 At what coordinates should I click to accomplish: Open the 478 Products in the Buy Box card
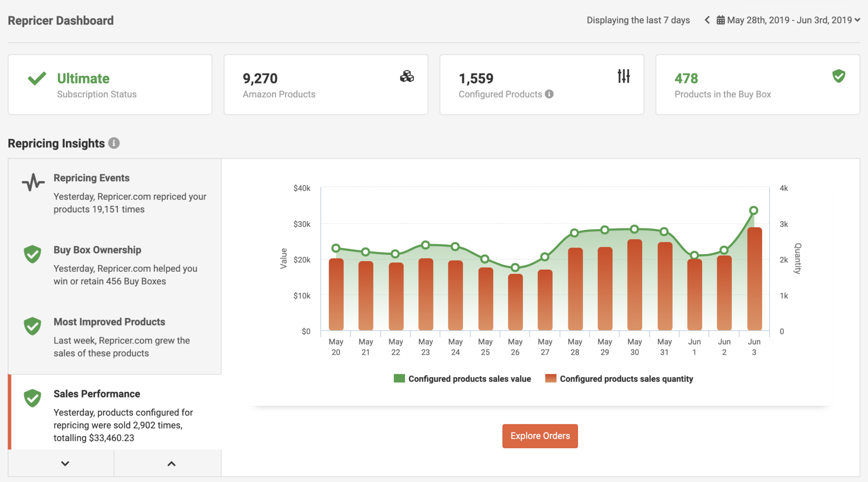(758, 84)
